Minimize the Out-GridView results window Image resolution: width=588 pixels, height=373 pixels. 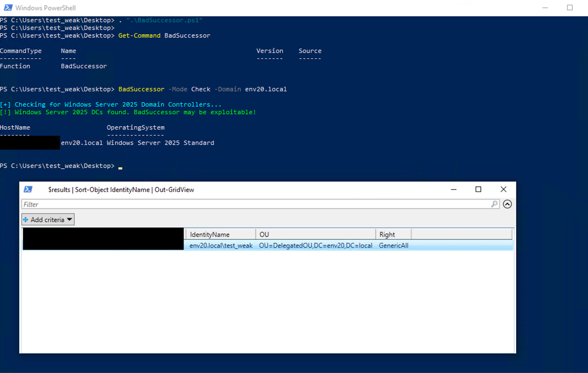(453, 189)
